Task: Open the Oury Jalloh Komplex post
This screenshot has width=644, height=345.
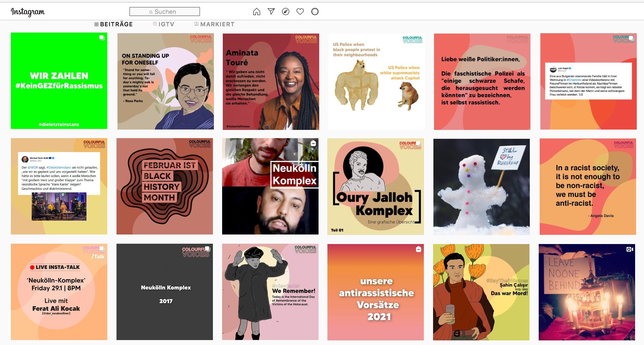Action: click(375, 186)
